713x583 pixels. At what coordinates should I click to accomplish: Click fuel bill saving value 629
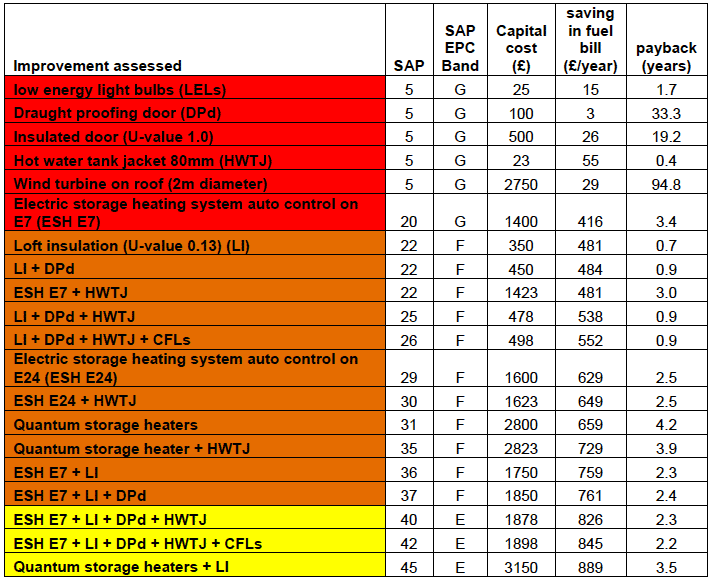pos(590,378)
